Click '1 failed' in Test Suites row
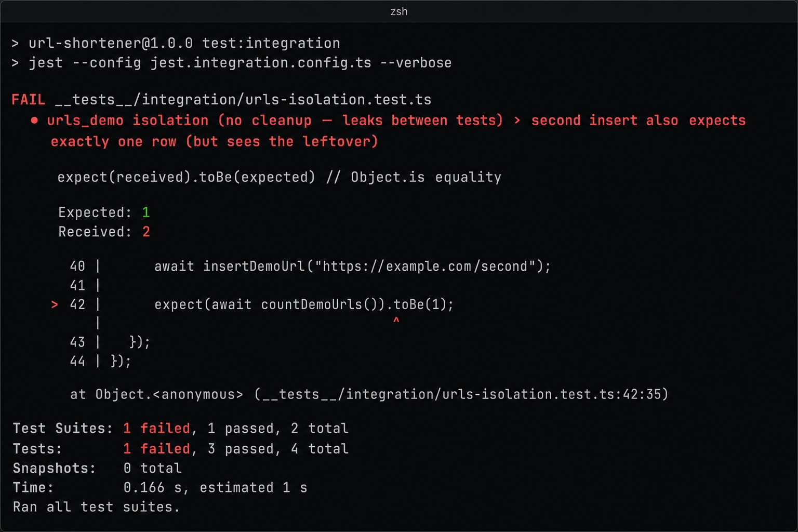Screen dimensions: 798x532 point(156,428)
